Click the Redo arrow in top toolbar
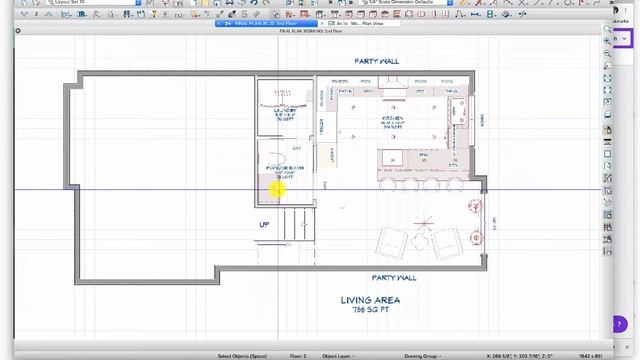Viewport: 640px width, 360px height. pos(266,3)
